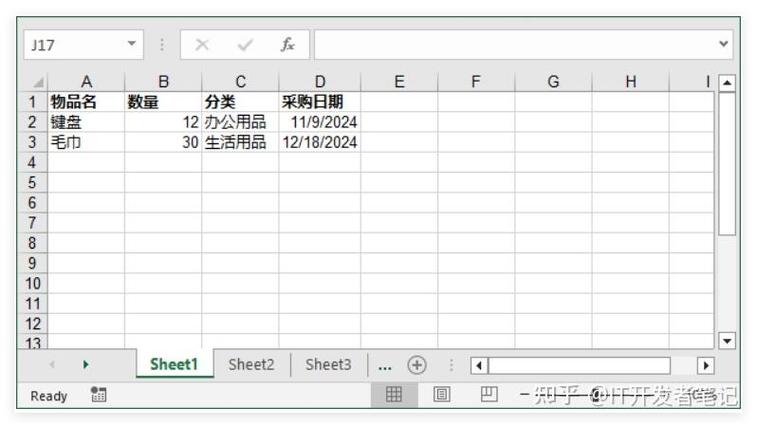
Task: Switch to the Sheet3 tab
Action: coord(328,364)
